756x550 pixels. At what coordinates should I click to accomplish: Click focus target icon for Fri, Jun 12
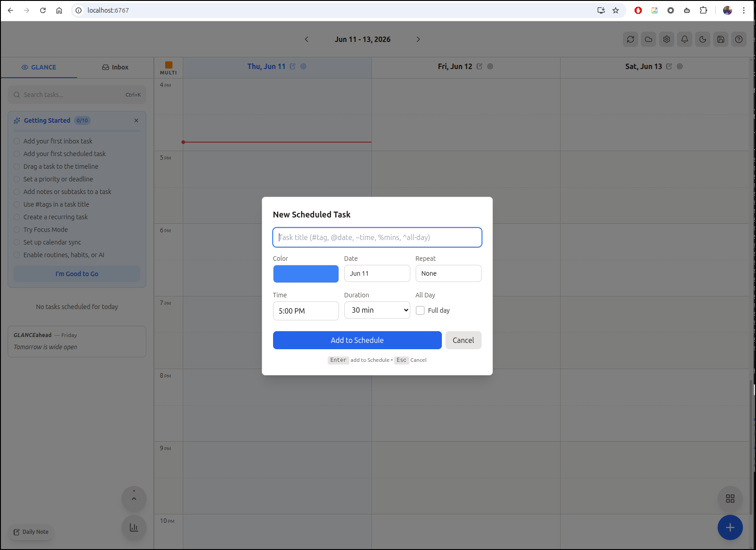tap(490, 66)
